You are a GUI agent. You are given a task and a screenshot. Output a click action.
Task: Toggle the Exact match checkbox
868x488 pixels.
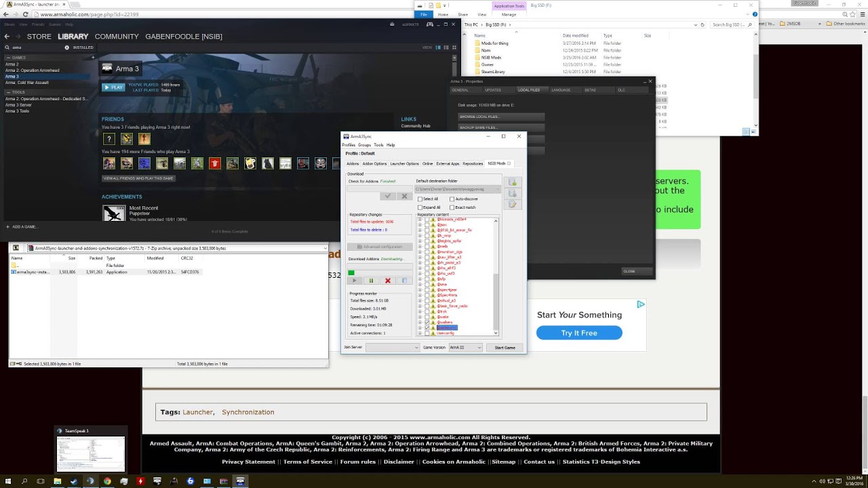click(x=452, y=207)
